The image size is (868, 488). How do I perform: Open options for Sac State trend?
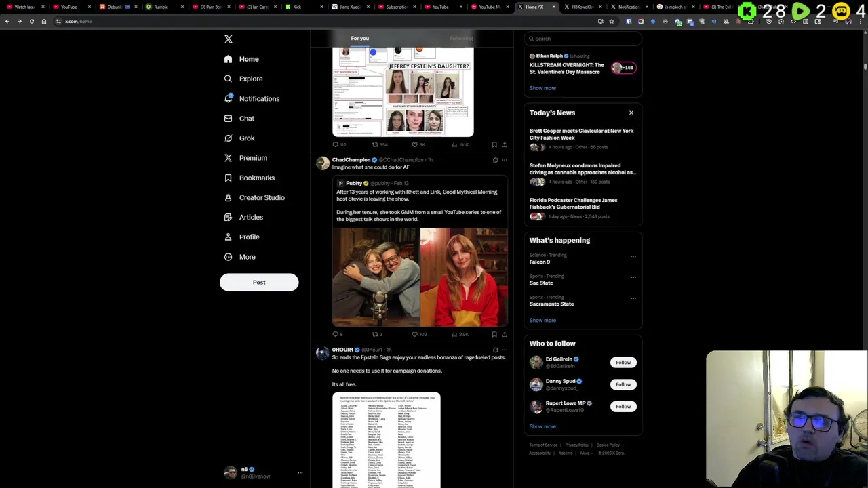pos(633,277)
